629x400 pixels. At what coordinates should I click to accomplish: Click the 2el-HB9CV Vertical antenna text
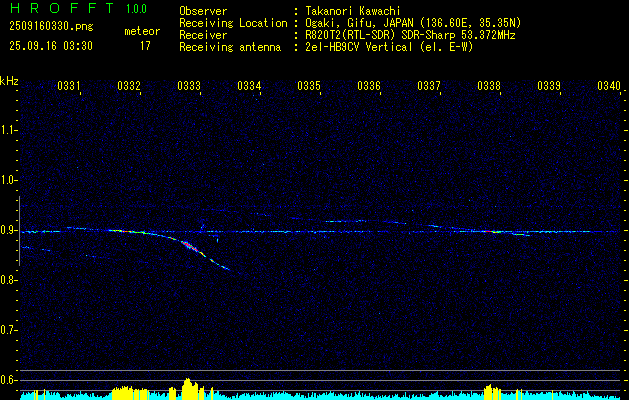pyautogui.click(x=389, y=47)
